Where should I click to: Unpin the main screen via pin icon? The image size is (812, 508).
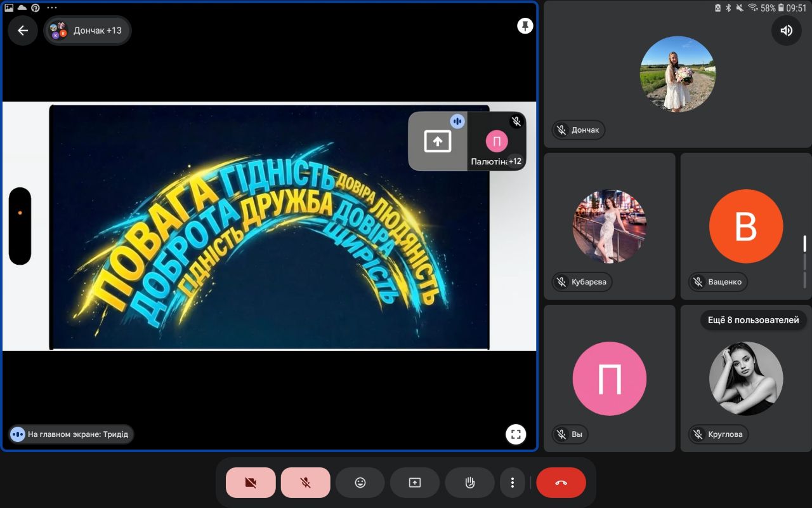point(525,26)
